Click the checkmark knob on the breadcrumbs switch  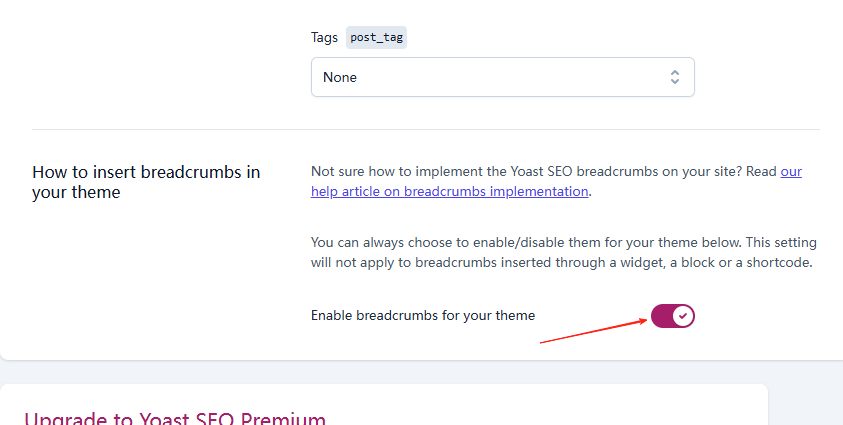pyautogui.click(x=683, y=316)
